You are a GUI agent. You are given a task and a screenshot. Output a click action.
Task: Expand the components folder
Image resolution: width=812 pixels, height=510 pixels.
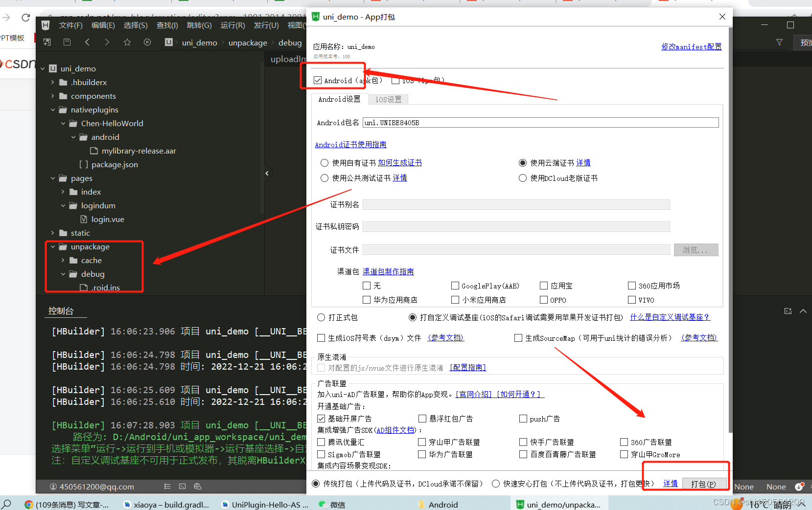[x=53, y=96]
